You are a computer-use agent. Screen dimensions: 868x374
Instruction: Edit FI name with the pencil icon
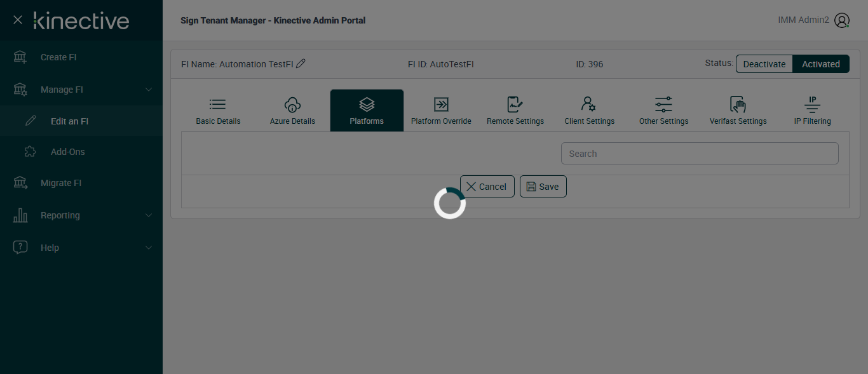tap(301, 63)
